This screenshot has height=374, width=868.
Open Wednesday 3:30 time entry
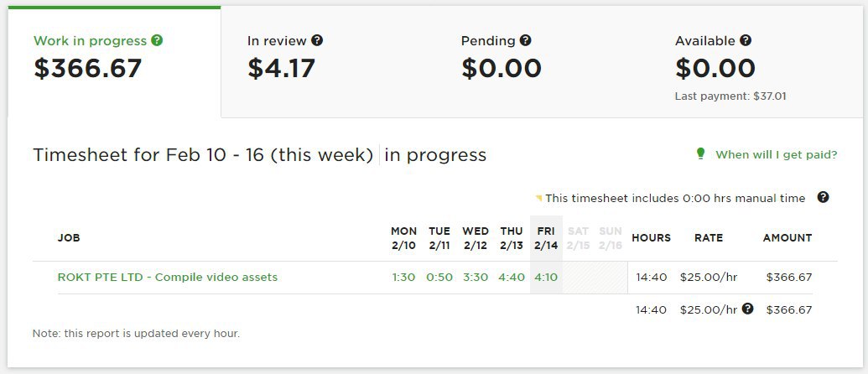[476, 277]
